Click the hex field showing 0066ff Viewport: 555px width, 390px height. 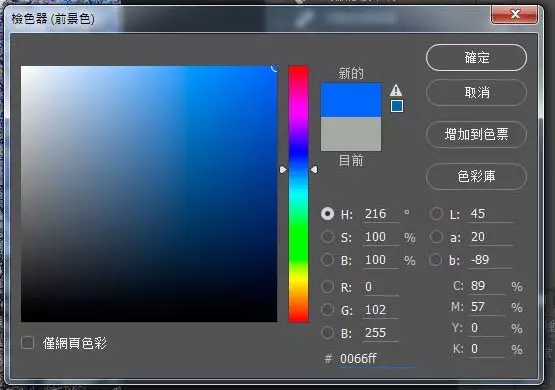click(378, 359)
